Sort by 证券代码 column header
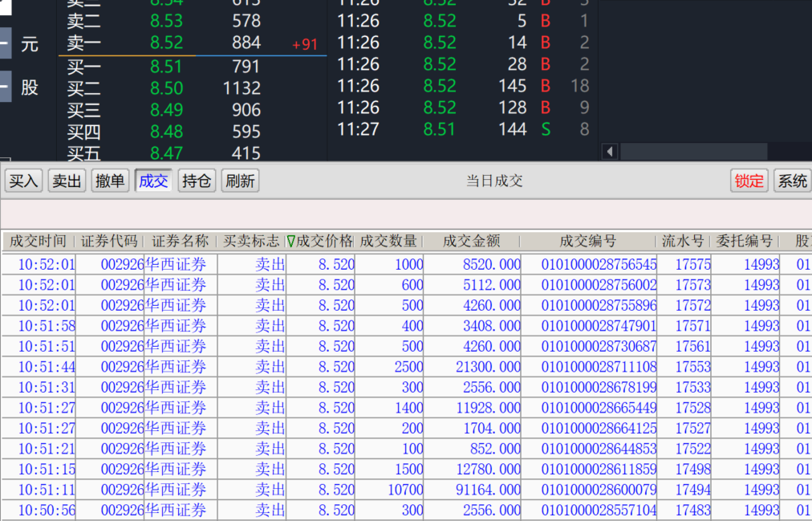The image size is (812, 521). [x=109, y=242]
